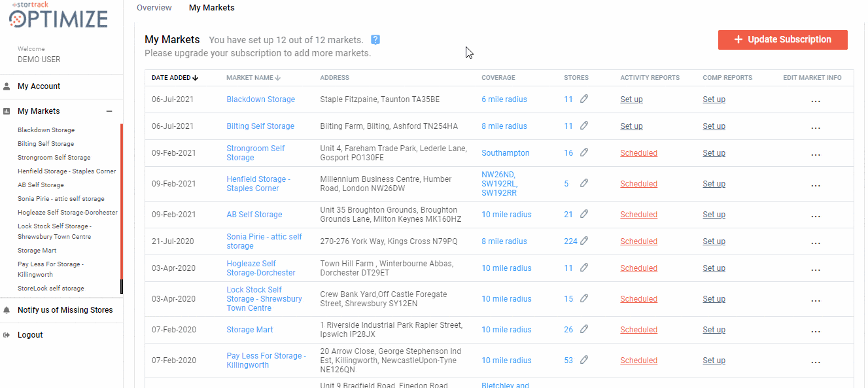Click the Logout arrow icon
Image resolution: width=868 pixels, height=388 pixels.
(7, 335)
